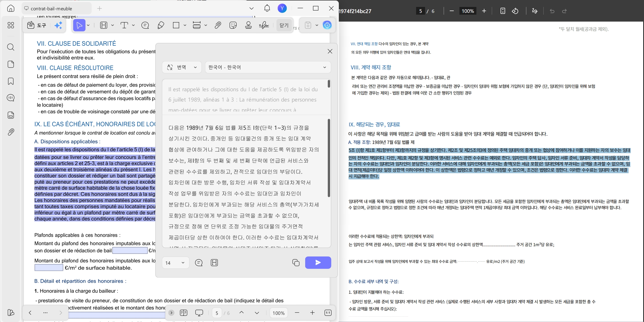Open the attachments panel in left sidebar

pyautogui.click(x=11, y=132)
